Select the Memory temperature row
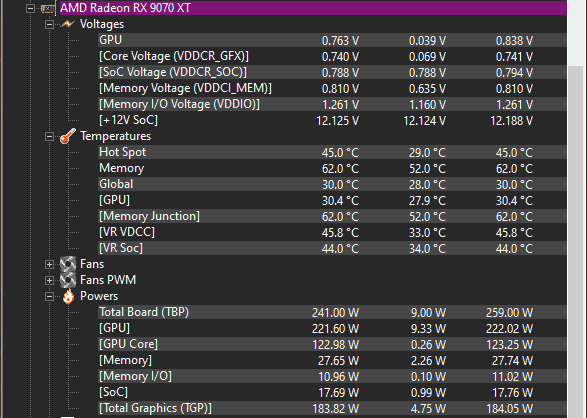Screen dimensions: 587x418 [332, 168]
